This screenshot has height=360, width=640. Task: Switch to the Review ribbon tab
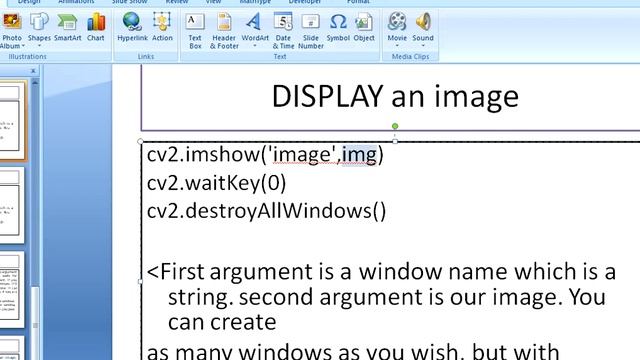point(177,2)
